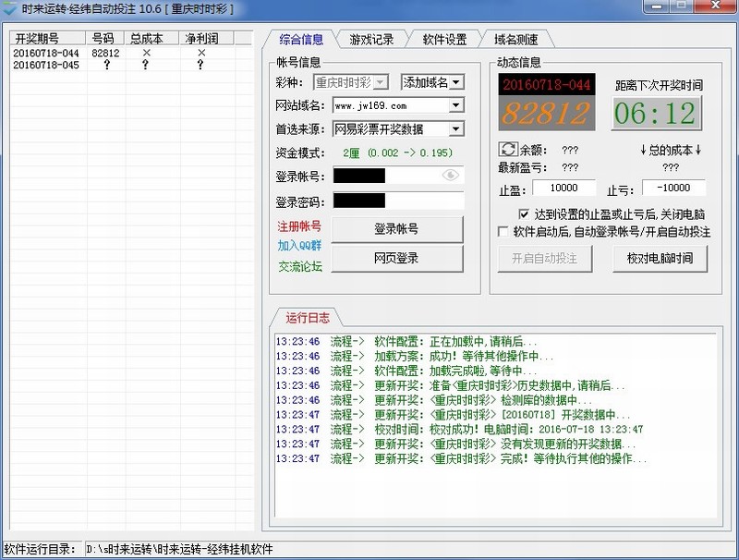Click the 校对电脑时间 button

click(x=660, y=259)
